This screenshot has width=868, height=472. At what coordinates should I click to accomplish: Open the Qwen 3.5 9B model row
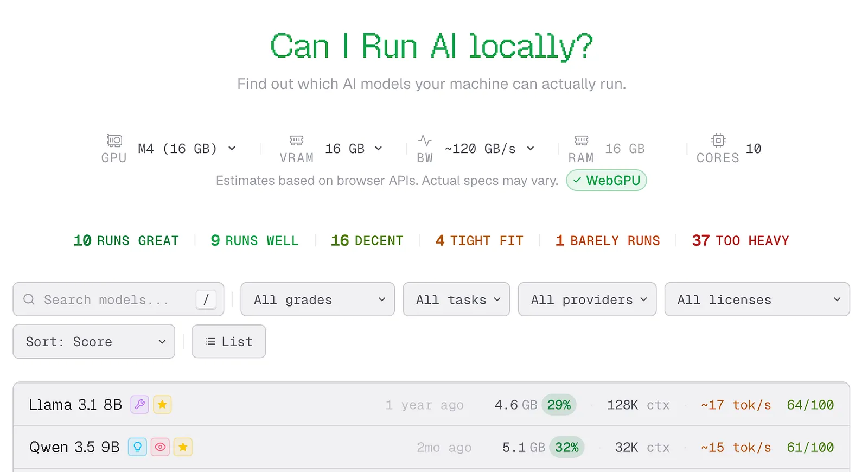coord(431,447)
